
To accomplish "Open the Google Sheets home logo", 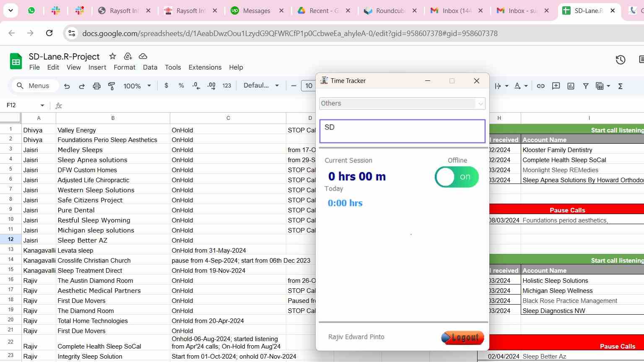I will (x=16, y=61).
